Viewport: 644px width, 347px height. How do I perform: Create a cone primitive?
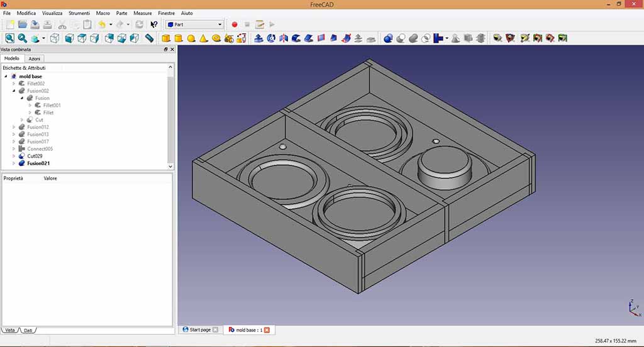click(204, 38)
